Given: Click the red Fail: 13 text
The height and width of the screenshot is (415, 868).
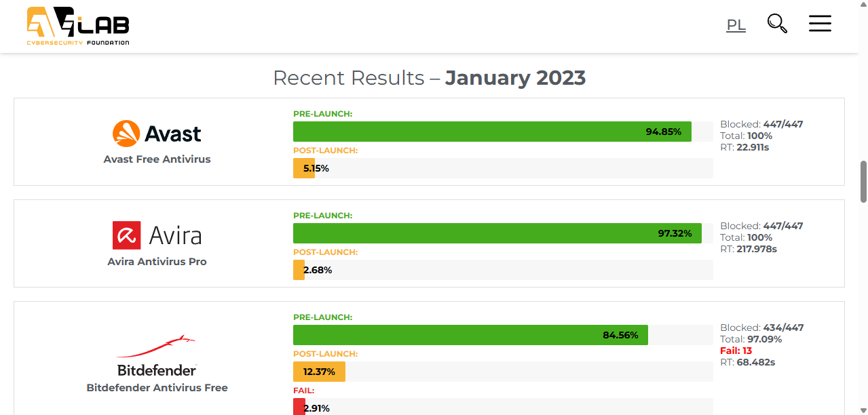Looking at the screenshot, I should coord(736,351).
